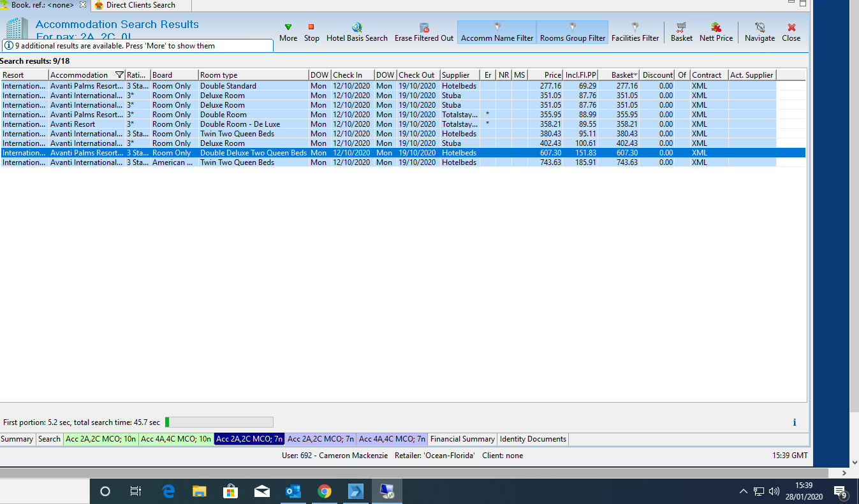Close the Book. ref. tab with its X icon
This screenshot has width=859, height=504.
(x=82, y=5)
